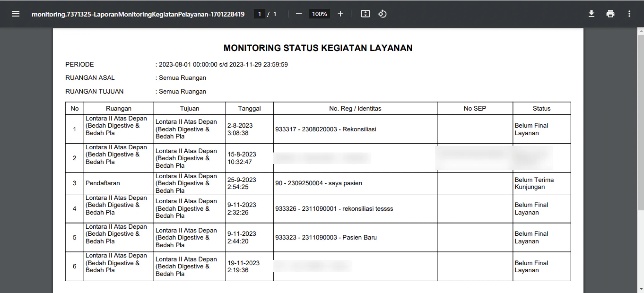Click '933317 - 2308020003 - Rekonsiliasi' entry

click(326, 129)
